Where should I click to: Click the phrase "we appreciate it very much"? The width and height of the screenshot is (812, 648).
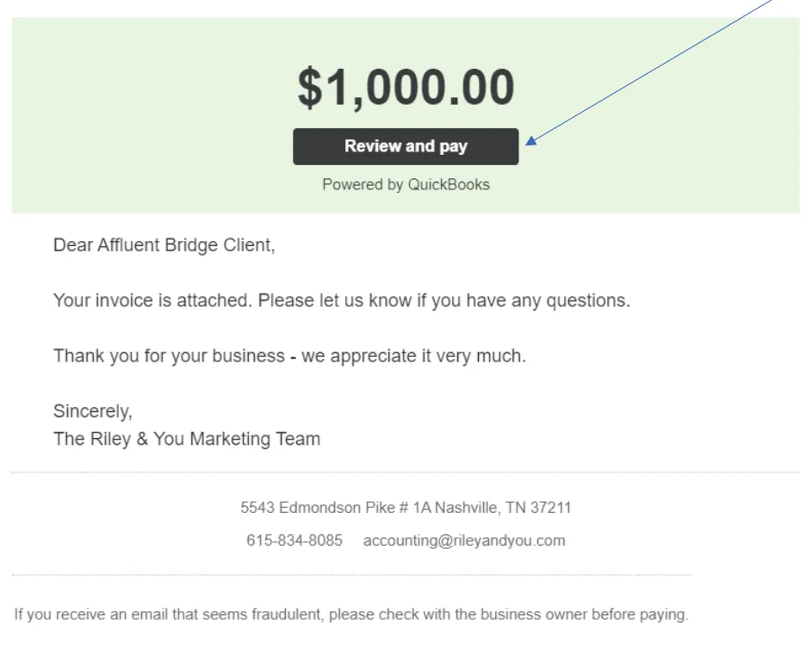tap(413, 356)
